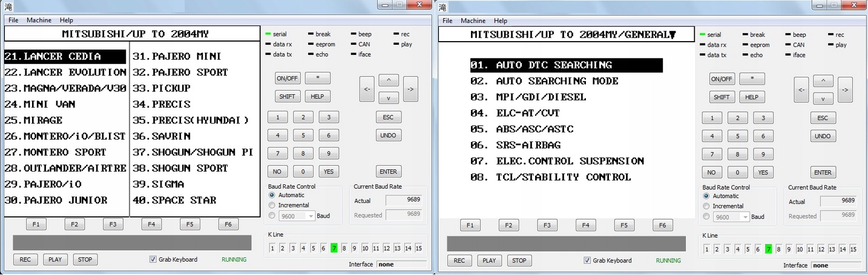This screenshot has width=868, height=275.
Task: Click ON/OFF button in left window
Action: [288, 79]
